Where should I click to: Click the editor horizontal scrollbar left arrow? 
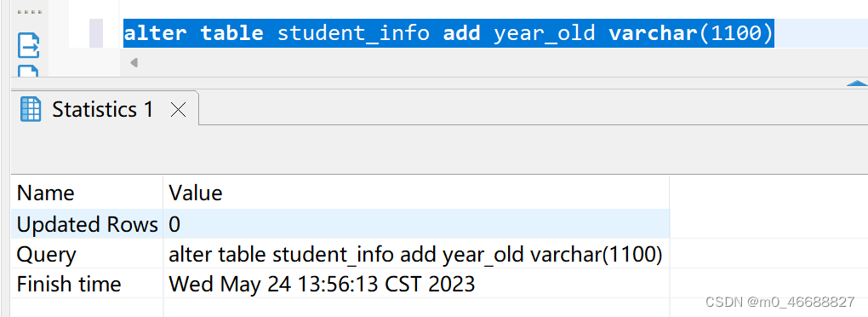[x=134, y=62]
